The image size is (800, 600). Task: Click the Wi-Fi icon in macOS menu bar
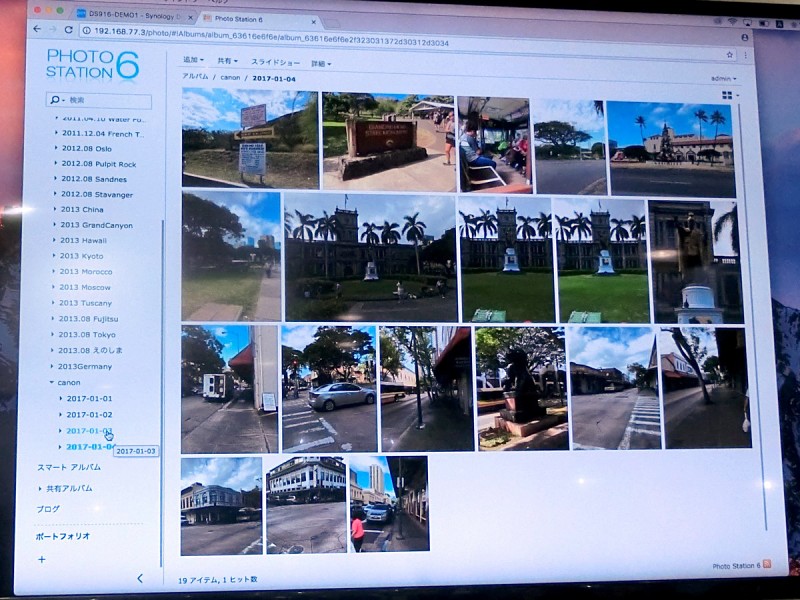[733, 21]
